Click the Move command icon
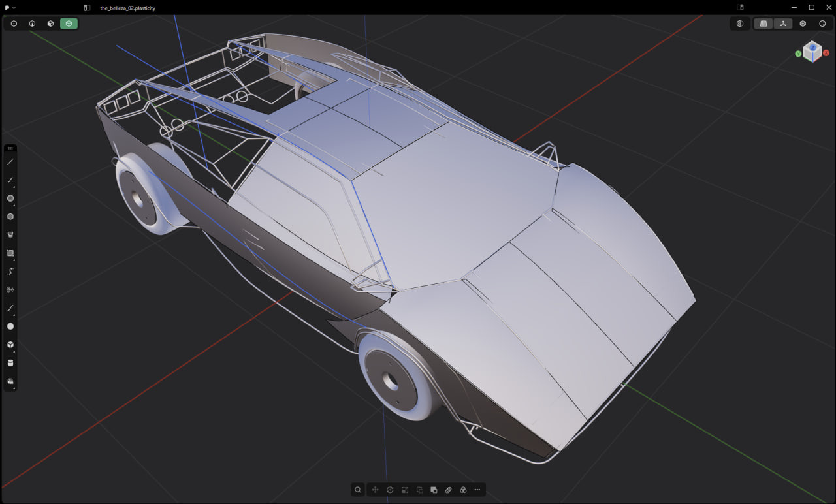 pyautogui.click(x=376, y=490)
